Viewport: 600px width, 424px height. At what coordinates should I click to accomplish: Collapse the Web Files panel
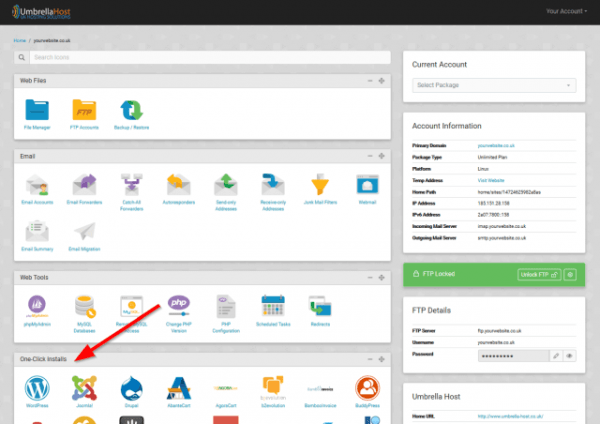pyautogui.click(x=369, y=79)
